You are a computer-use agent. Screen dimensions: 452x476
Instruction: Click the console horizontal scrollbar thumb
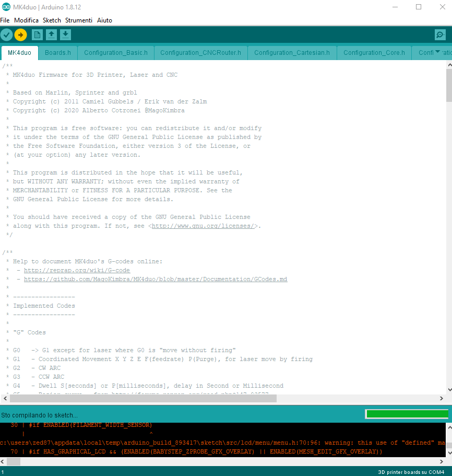pos(14,461)
